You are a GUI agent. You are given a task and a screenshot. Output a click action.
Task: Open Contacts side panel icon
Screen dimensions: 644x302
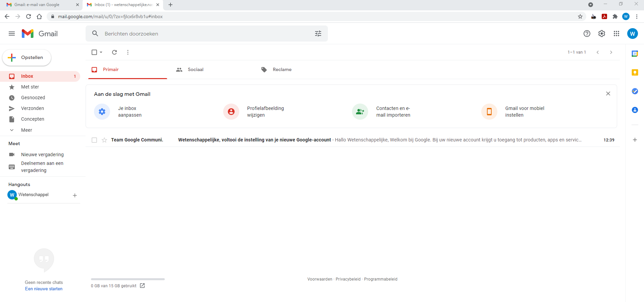point(635,110)
